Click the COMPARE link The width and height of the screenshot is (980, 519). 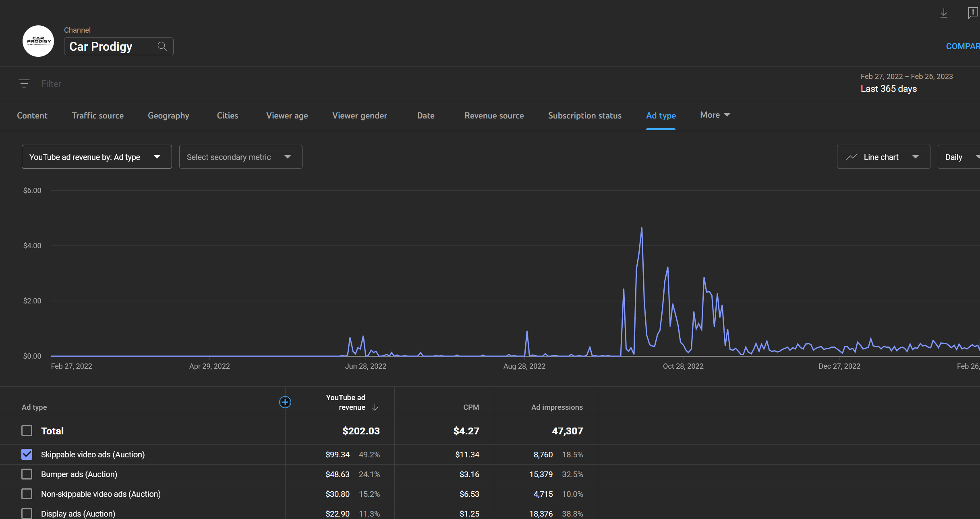(963, 46)
